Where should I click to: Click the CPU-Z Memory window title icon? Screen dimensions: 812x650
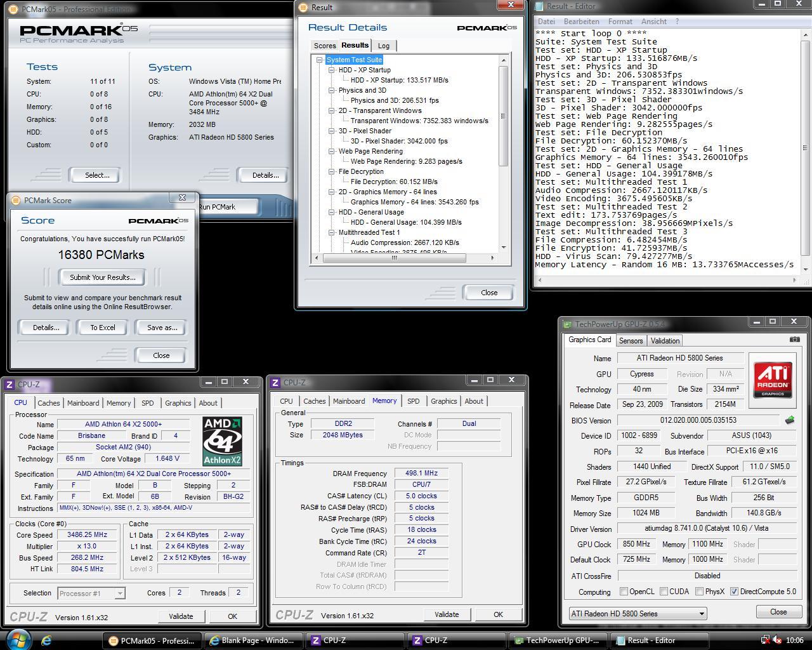tap(275, 382)
